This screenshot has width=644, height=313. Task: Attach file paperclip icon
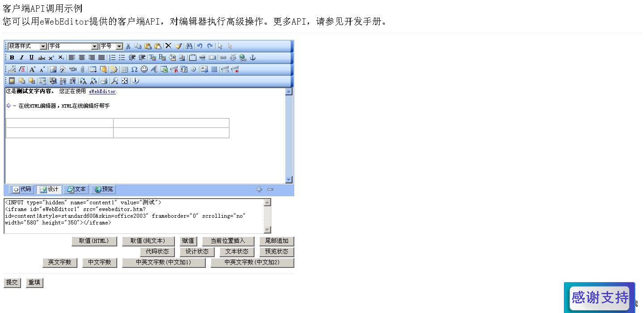click(83, 69)
